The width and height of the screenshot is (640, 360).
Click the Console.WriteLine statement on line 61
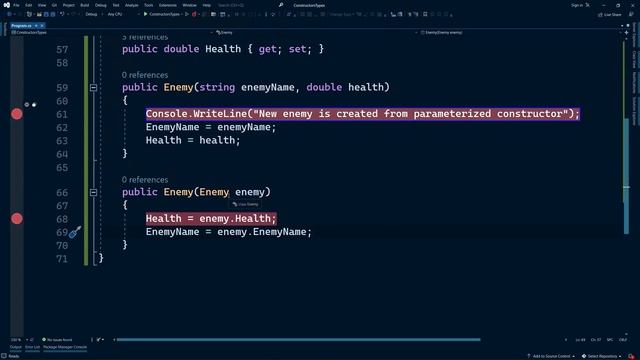(x=362, y=114)
